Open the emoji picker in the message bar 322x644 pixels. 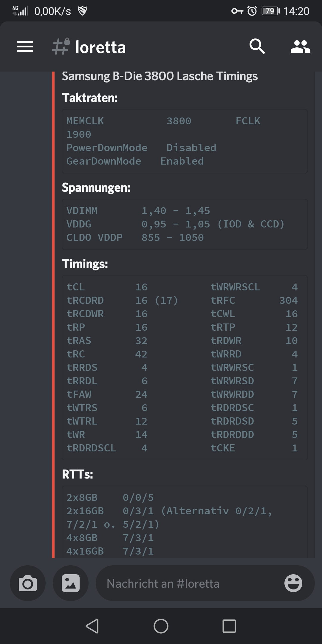[293, 583]
